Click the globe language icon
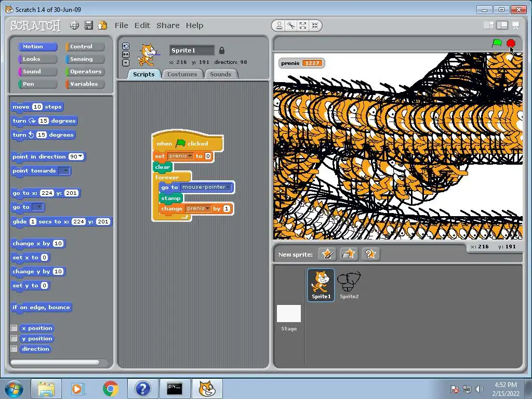The height and width of the screenshot is (399, 532). 75,25
